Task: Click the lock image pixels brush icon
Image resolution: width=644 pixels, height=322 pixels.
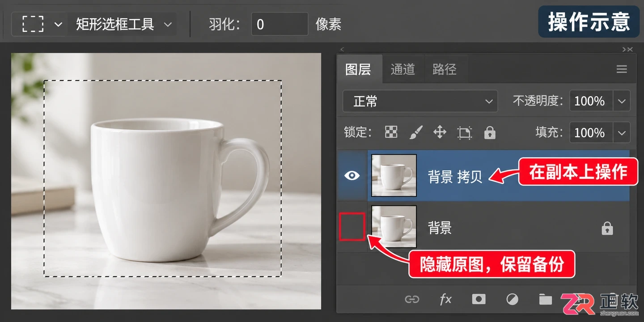Action: click(x=416, y=132)
